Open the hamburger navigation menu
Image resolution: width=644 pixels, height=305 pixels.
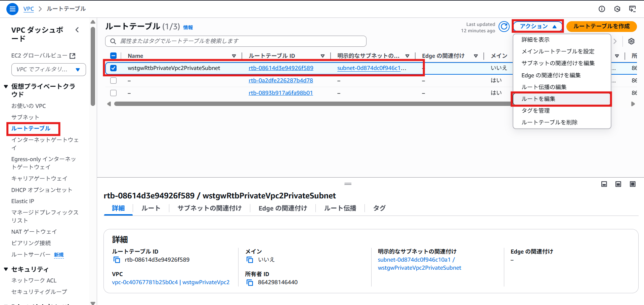click(x=12, y=9)
